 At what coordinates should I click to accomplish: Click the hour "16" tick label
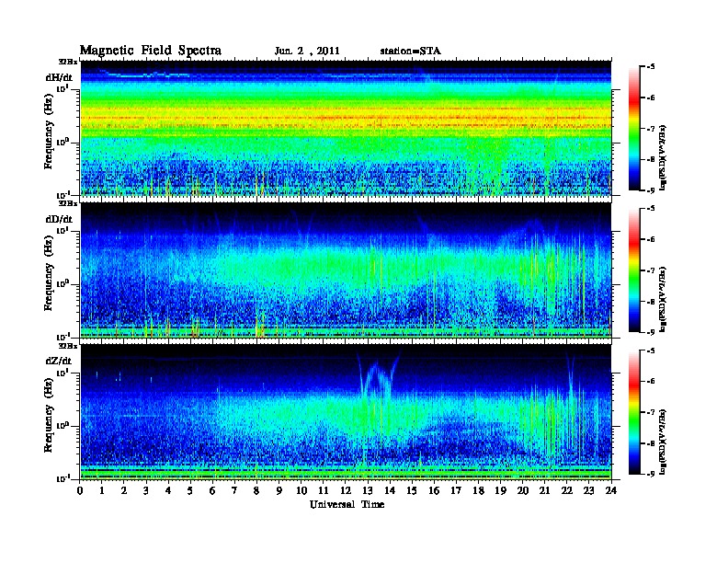[434, 491]
